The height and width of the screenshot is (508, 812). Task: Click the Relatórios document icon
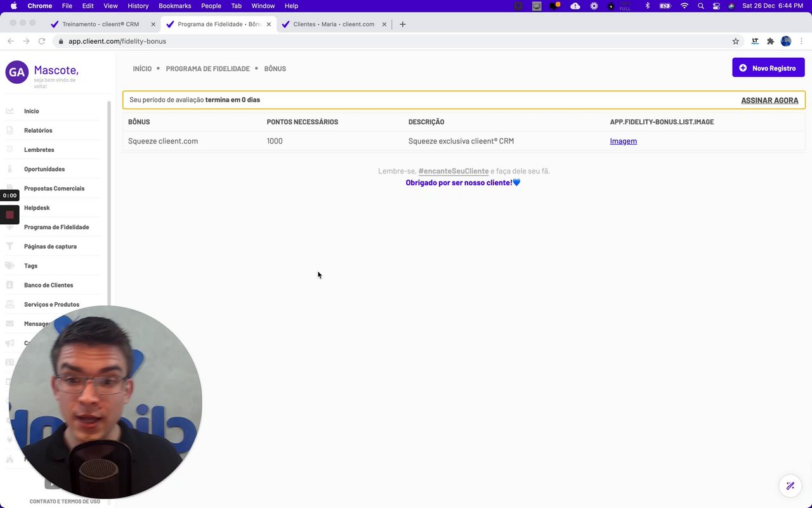coord(10,130)
